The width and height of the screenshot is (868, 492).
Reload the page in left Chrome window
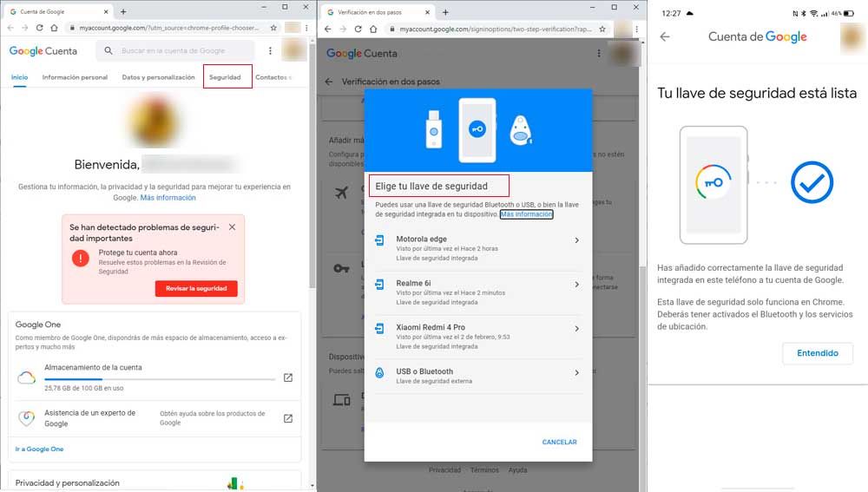pyautogui.click(x=39, y=28)
